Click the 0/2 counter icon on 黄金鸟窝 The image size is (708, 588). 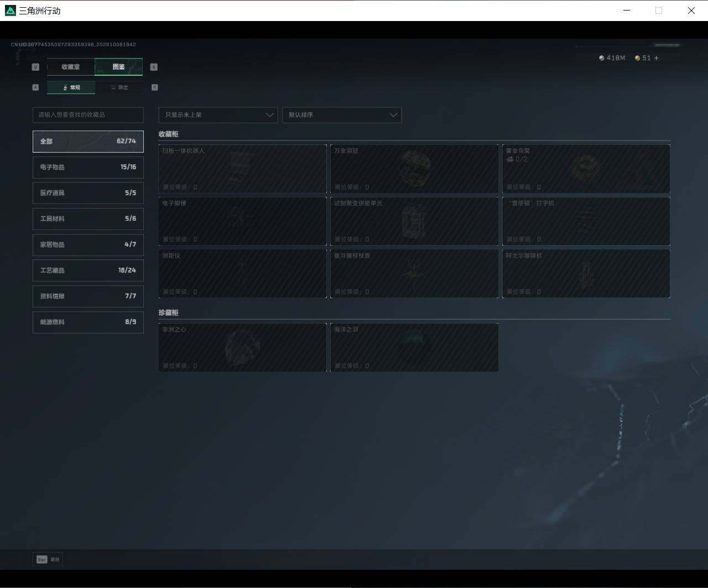(510, 159)
